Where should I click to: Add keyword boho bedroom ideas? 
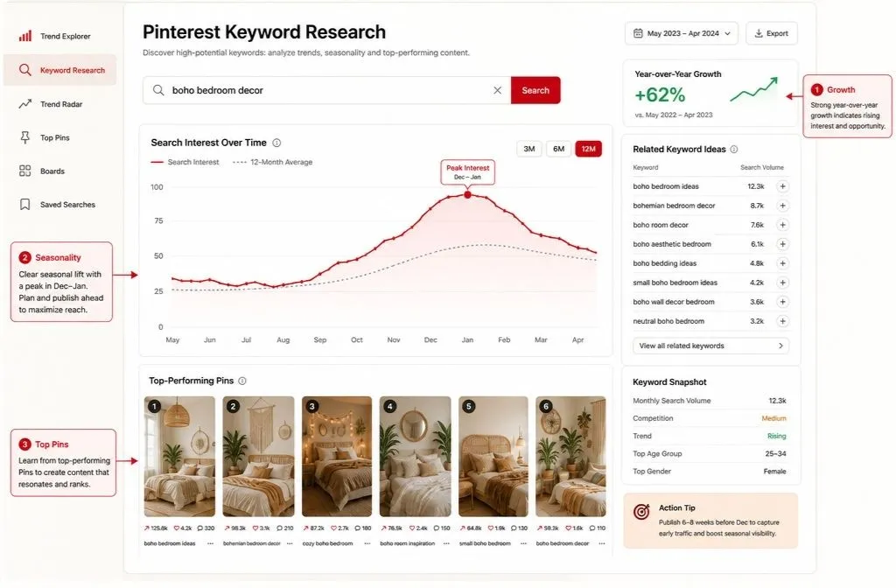point(782,186)
